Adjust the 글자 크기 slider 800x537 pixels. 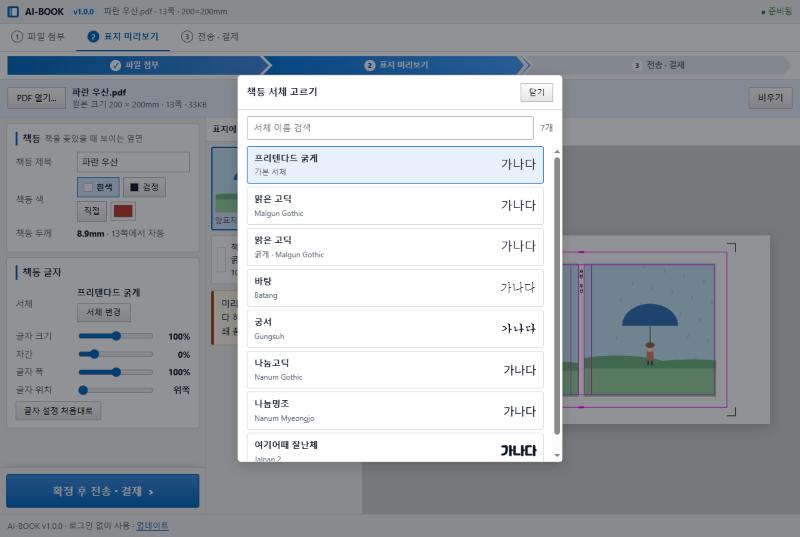(116, 336)
